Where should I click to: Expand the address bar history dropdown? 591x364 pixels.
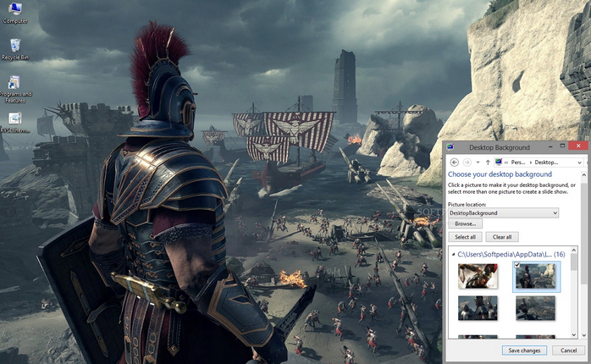(579, 163)
